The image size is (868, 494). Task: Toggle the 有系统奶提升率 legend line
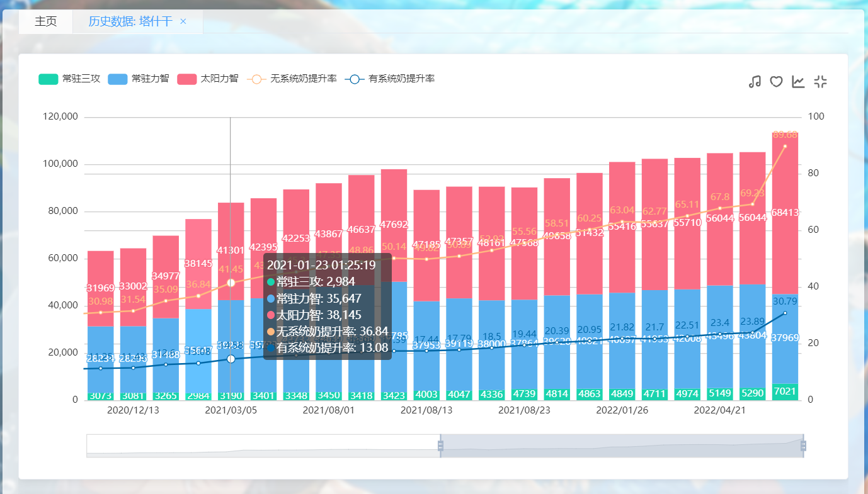pyautogui.click(x=389, y=79)
